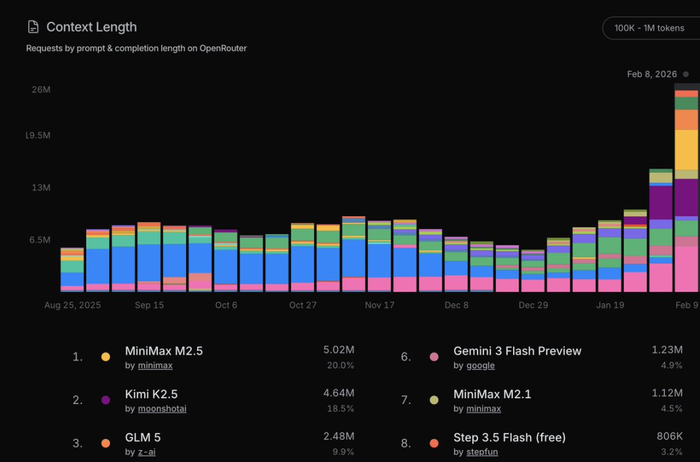
Task: Click the olive MiniMax M2.1 legend dot
Action: [434, 400]
